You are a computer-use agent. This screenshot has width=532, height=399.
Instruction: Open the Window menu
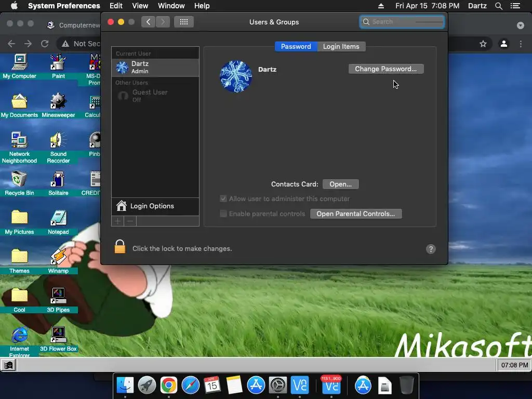click(x=171, y=6)
